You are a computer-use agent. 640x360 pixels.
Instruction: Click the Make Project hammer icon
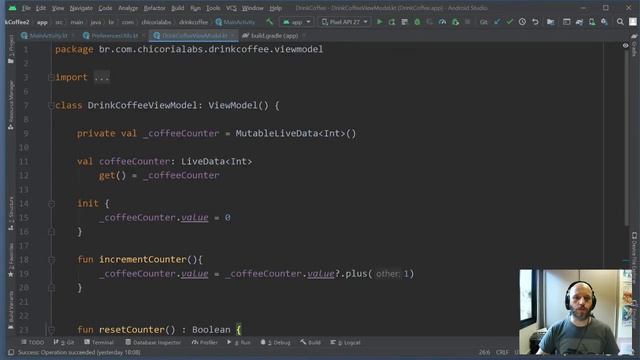point(269,22)
